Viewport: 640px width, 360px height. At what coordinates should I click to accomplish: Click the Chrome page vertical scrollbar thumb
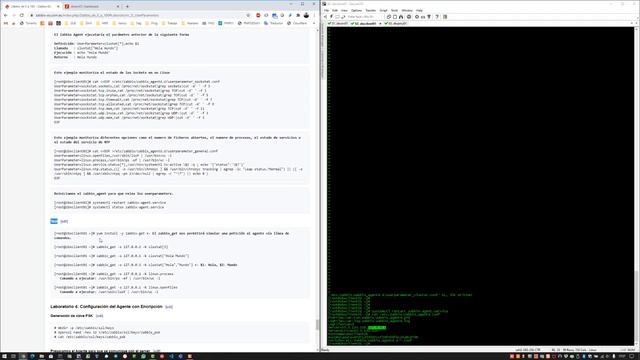(318, 325)
